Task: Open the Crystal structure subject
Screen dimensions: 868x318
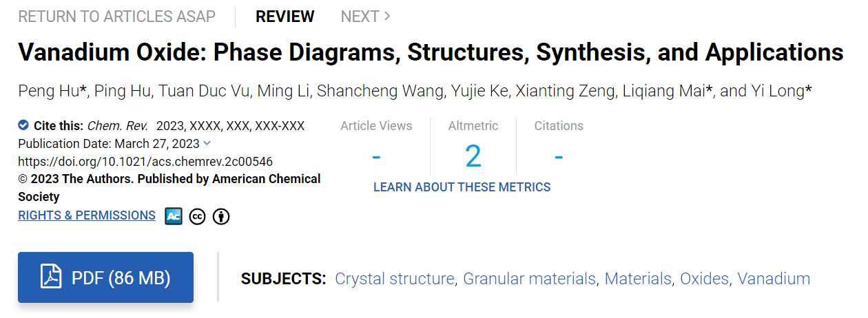Action: (x=394, y=279)
